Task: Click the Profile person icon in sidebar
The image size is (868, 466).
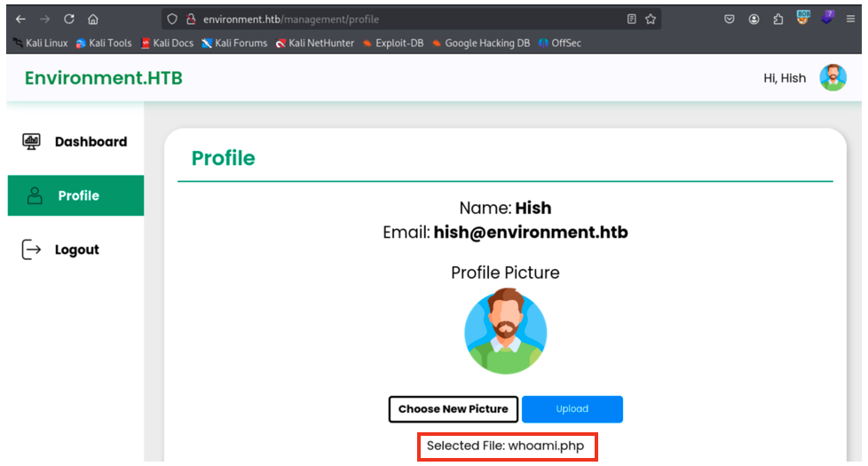Action: click(x=35, y=195)
